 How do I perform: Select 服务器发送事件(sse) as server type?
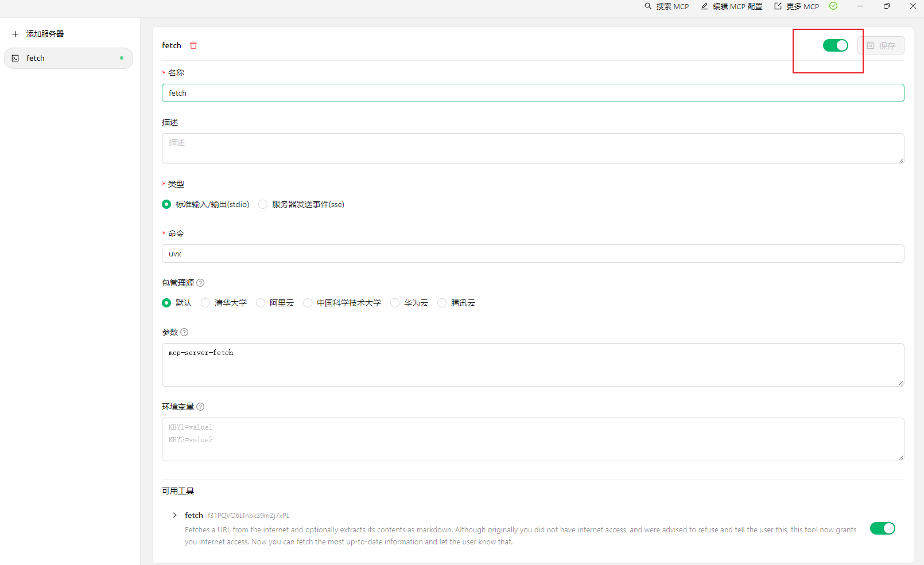262,204
